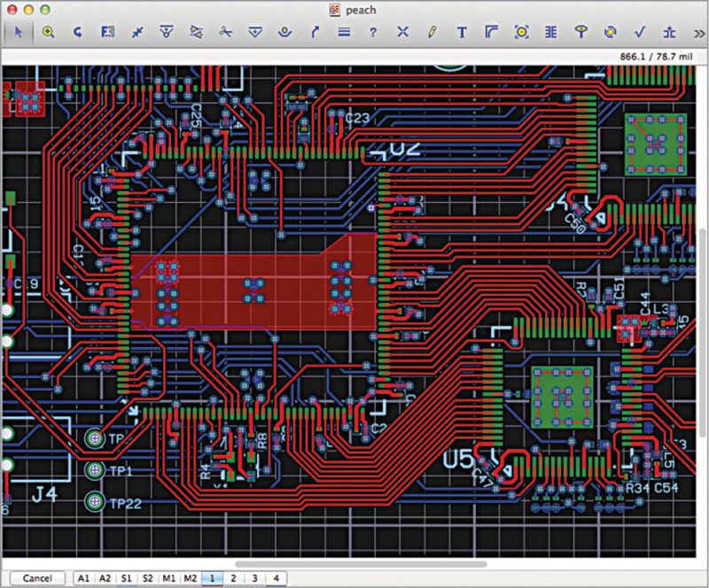Open the downward triangle tool in toolbar

[255, 33]
